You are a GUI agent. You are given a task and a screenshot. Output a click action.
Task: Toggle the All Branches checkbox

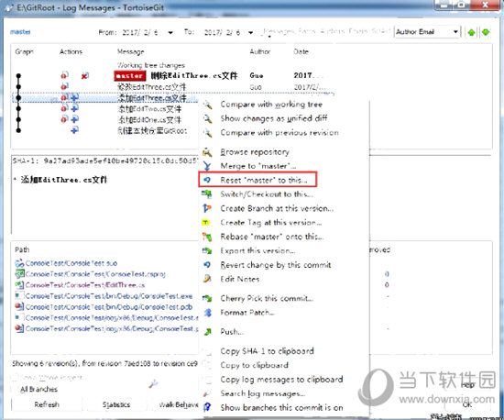16,390
